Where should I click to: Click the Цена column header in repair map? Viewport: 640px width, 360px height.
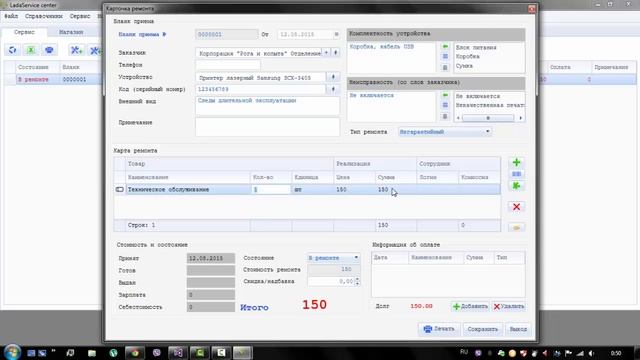coord(354,177)
